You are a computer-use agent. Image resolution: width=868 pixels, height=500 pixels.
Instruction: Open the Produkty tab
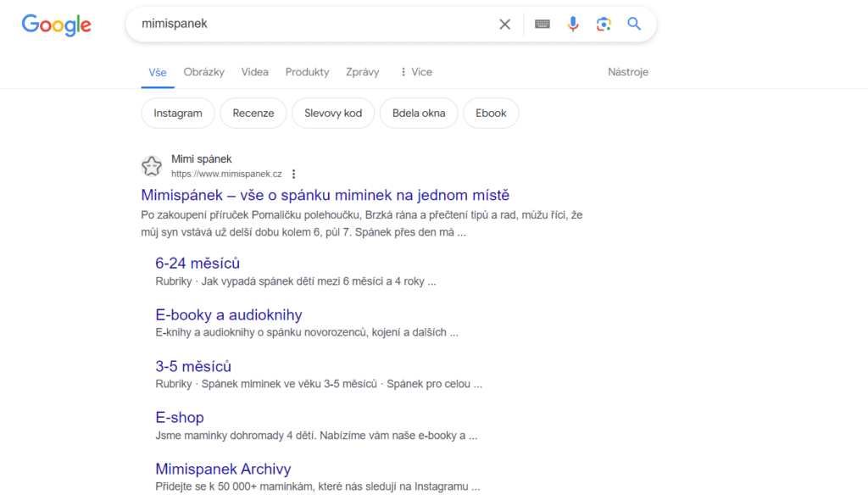pyautogui.click(x=307, y=72)
